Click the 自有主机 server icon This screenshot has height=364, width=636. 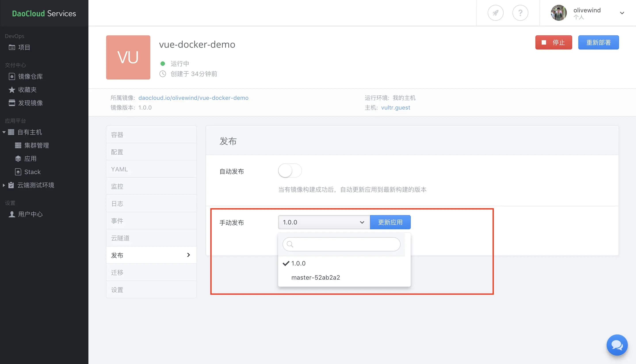(11, 132)
